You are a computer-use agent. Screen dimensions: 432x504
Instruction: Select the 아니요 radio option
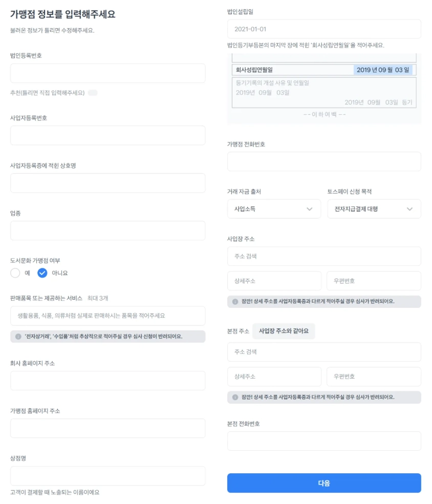(x=42, y=273)
